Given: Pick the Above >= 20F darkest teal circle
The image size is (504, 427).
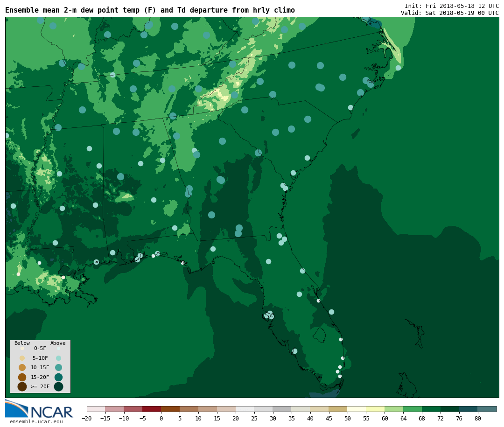Looking at the screenshot, I should pyautogui.click(x=58, y=386).
